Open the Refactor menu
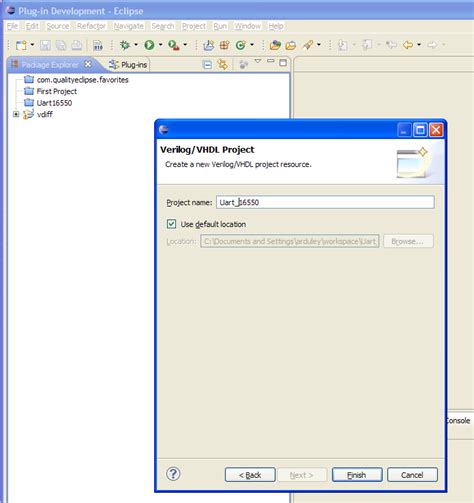Image resolution: width=474 pixels, height=503 pixels. pos(91,26)
